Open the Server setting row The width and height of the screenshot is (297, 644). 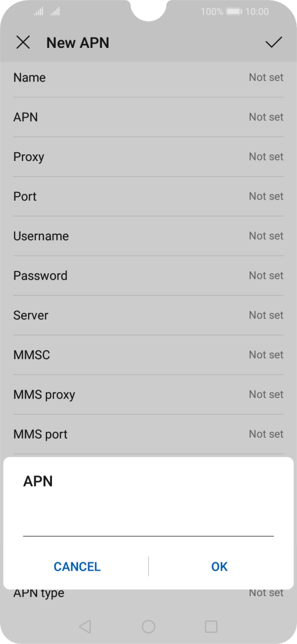[148, 315]
